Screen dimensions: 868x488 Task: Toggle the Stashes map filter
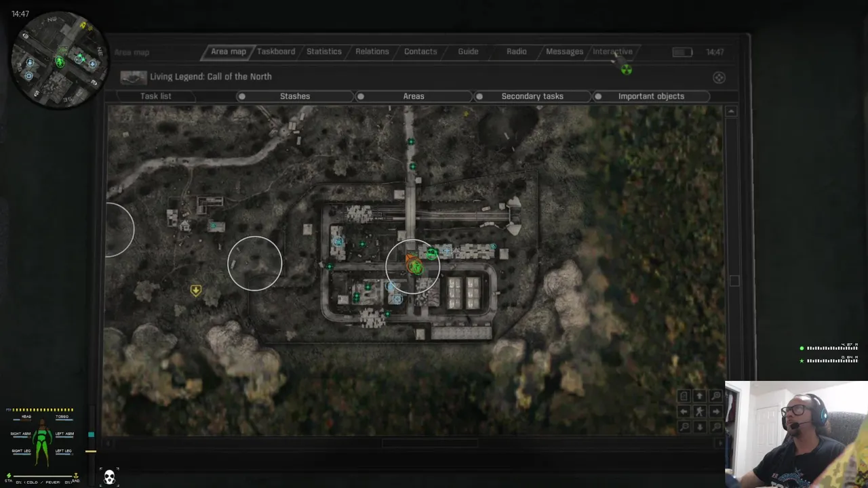(x=295, y=96)
